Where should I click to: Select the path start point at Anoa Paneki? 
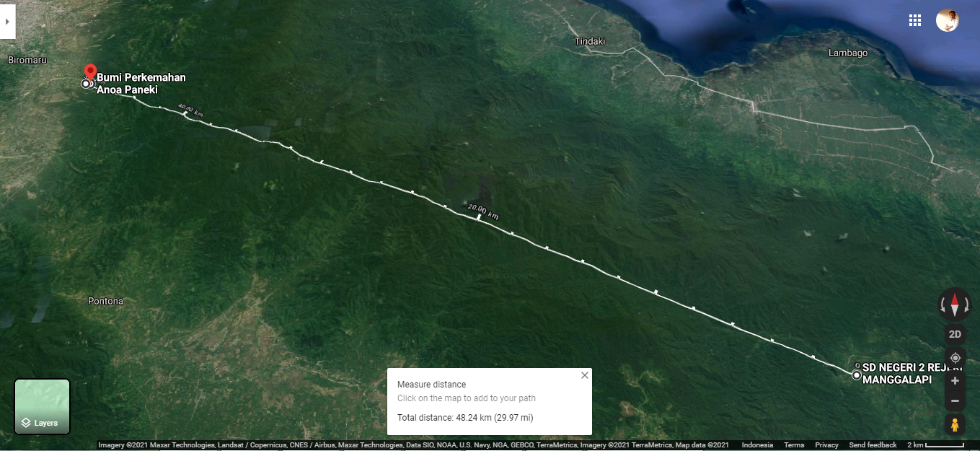point(86,84)
